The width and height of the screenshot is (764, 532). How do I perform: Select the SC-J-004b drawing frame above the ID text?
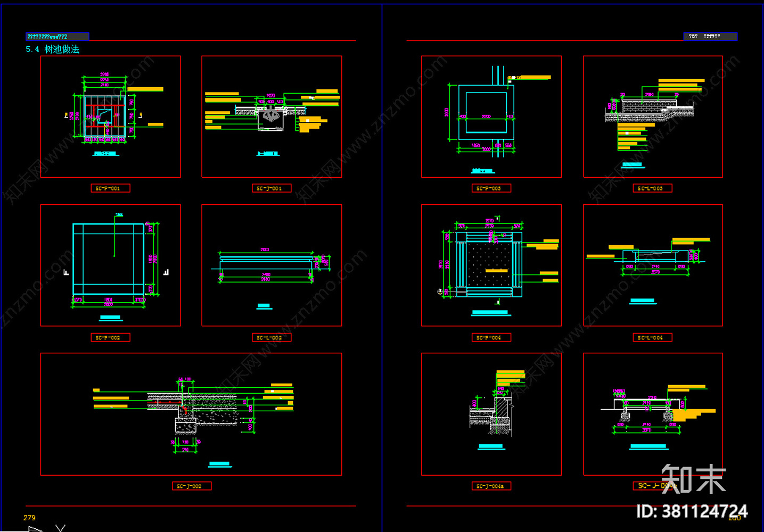click(653, 414)
